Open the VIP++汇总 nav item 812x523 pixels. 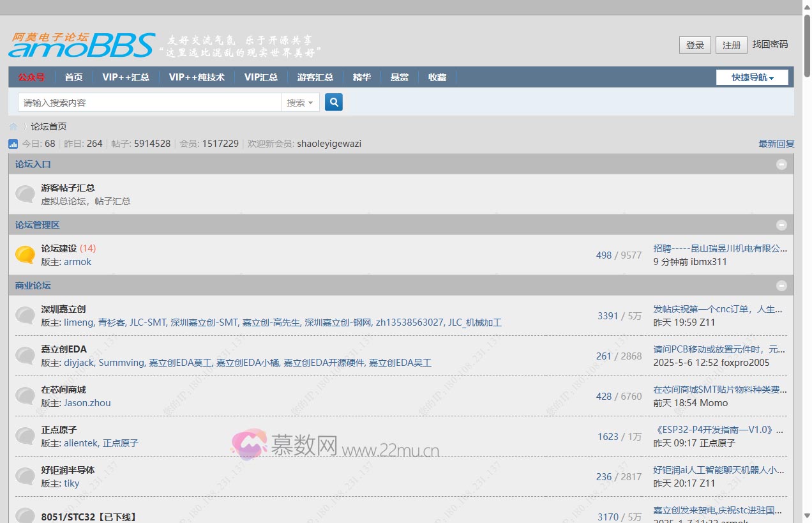[126, 77]
